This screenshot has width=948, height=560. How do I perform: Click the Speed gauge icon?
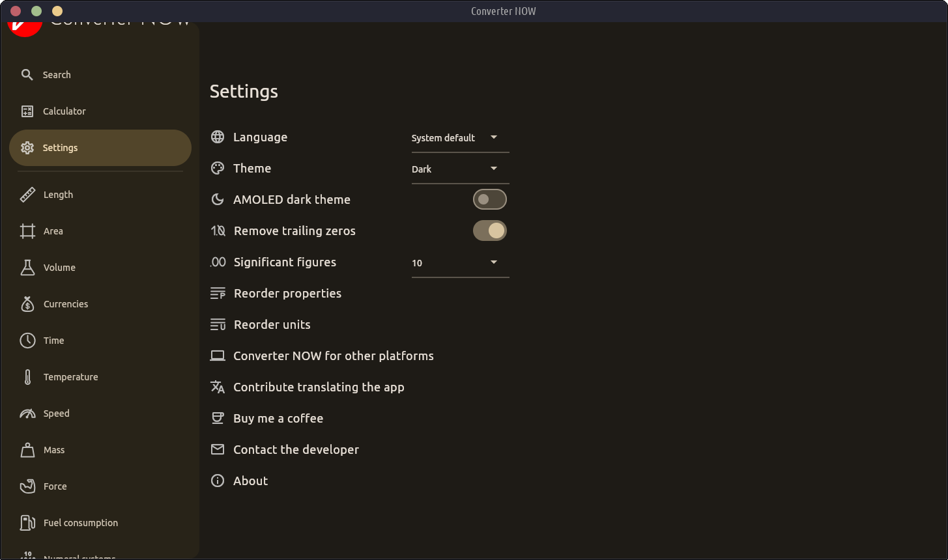click(27, 413)
